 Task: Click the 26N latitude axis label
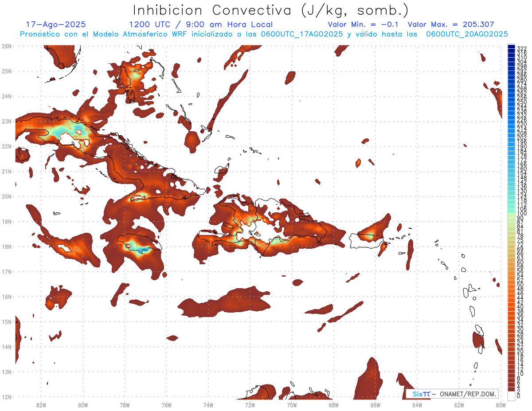(7, 46)
